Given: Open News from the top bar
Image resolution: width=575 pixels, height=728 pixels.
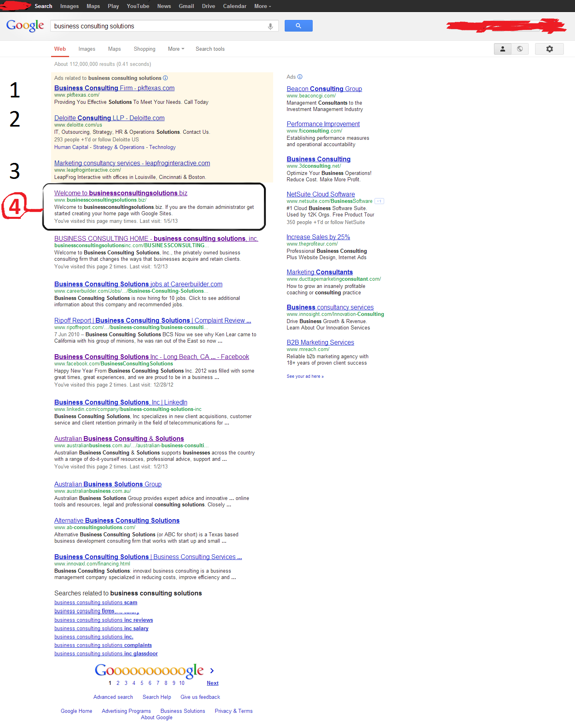Looking at the screenshot, I should click(164, 6).
